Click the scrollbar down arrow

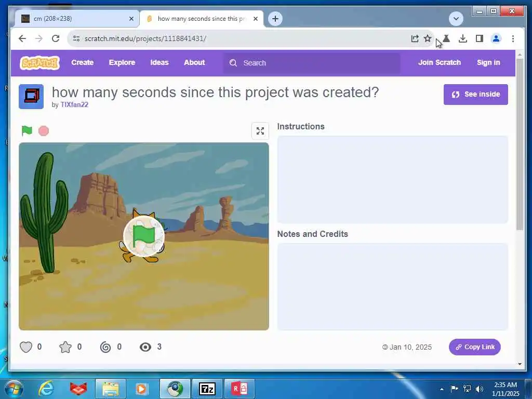point(520,364)
